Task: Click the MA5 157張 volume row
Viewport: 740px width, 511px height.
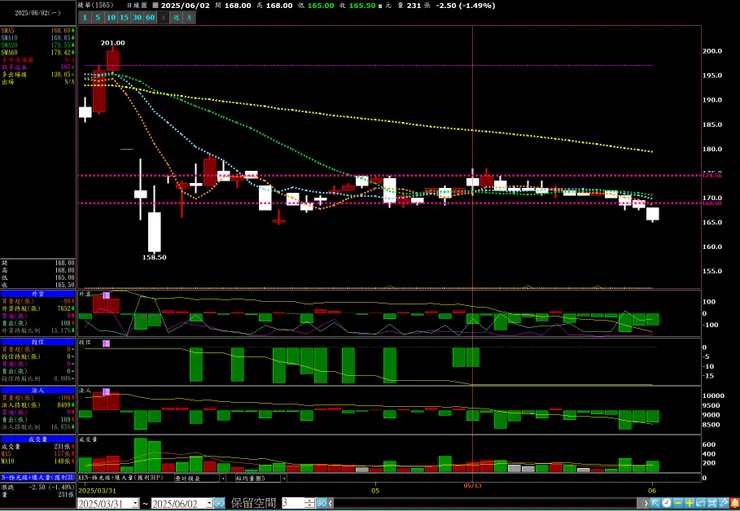Action: click(38, 454)
